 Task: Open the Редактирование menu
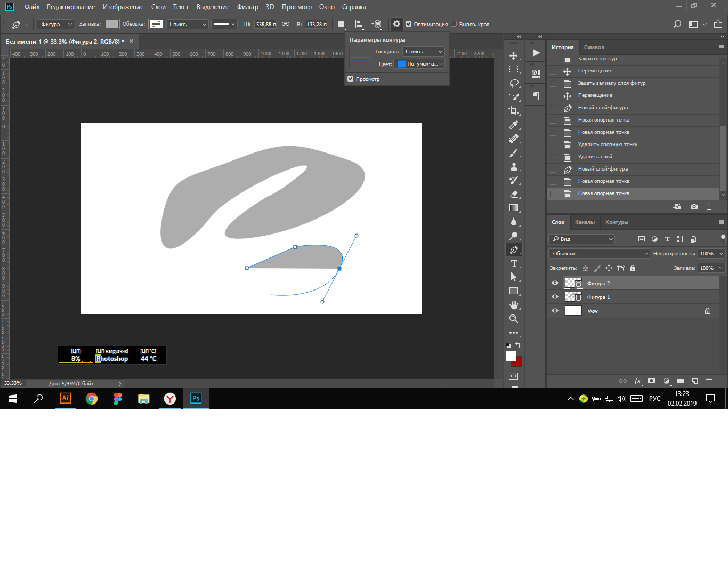coord(71,7)
